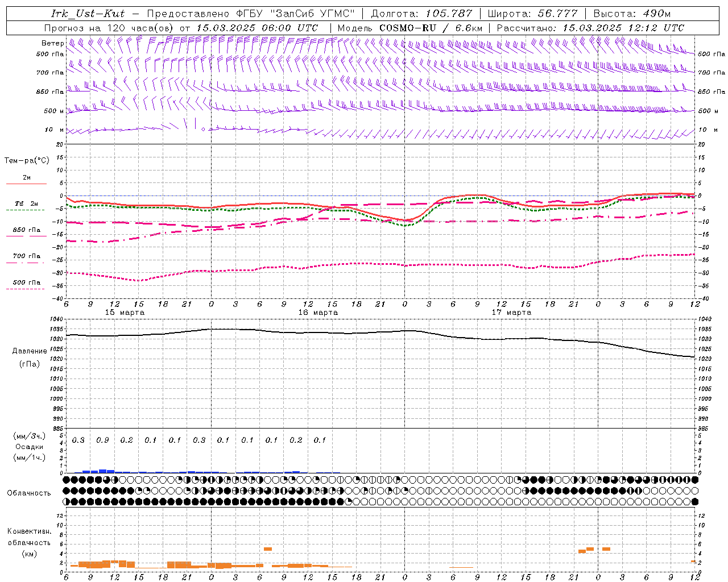Click the Ветер panel label
Image resolution: width=728 pixels, height=582 pixels.
[52, 43]
